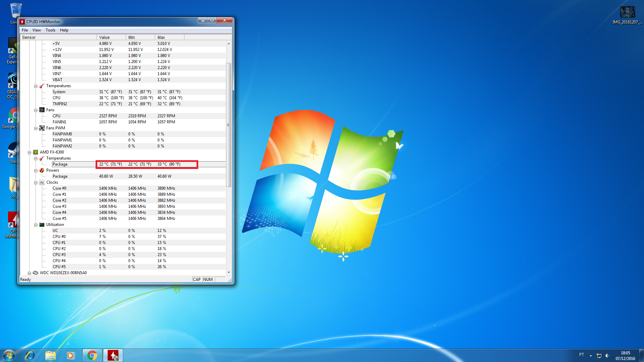Launch Internet Explorer from taskbar

pyautogui.click(x=30, y=355)
